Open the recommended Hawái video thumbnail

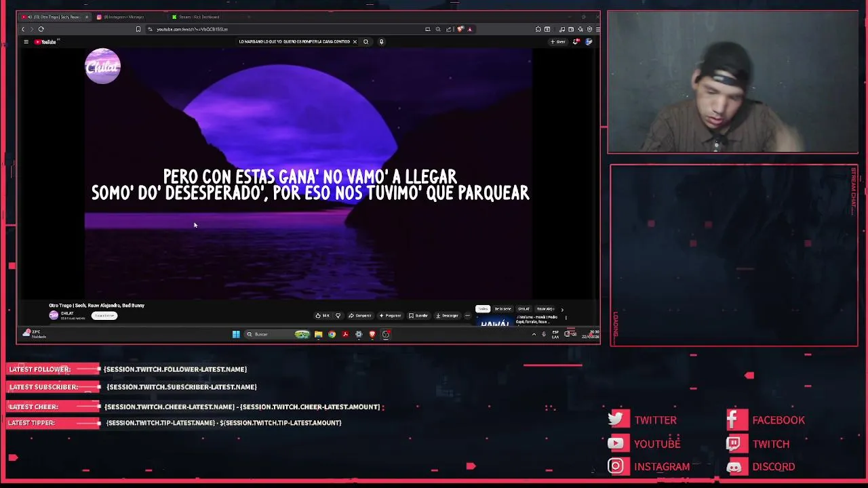[x=495, y=321]
